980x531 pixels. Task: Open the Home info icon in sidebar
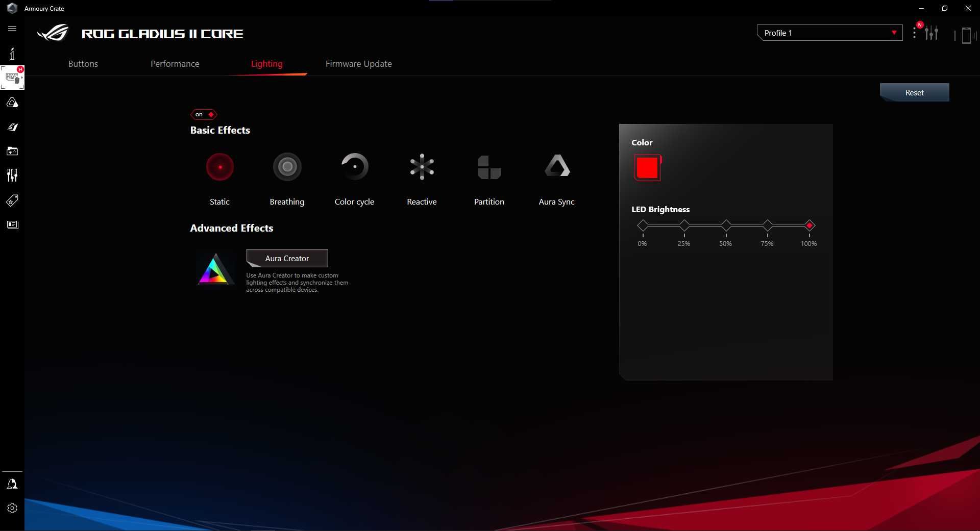(x=12, y=54)
